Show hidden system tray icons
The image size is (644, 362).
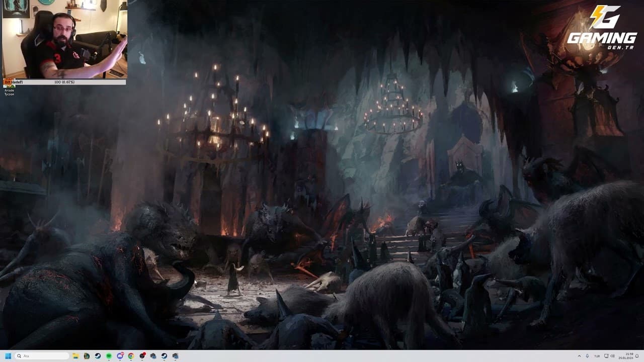579,356
